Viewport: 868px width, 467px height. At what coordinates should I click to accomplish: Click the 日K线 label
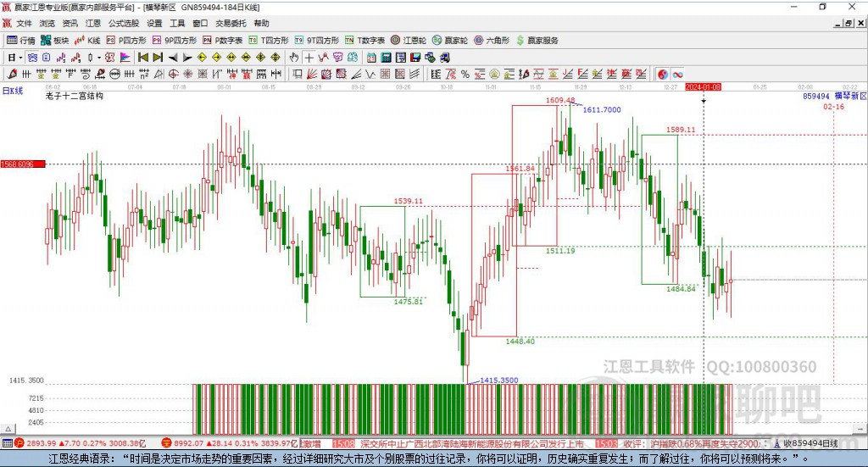click(13, 91)
